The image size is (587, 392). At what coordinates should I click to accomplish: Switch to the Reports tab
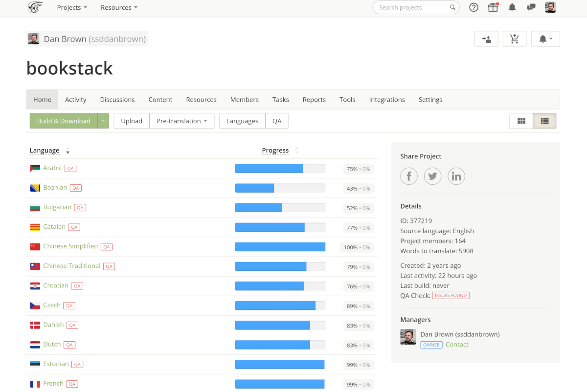(314, 99)
